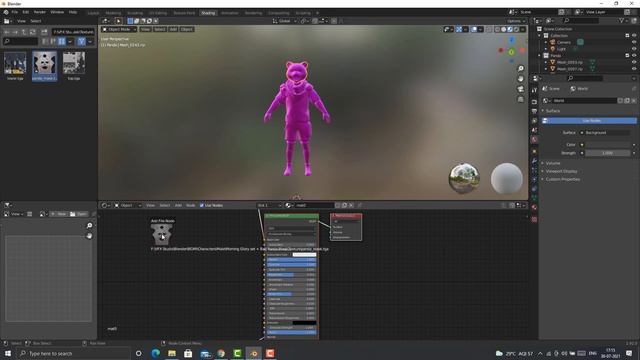Toggle X-ray in viewport header
The width and height of the screenshot is (640, 360).
[489, 29]
